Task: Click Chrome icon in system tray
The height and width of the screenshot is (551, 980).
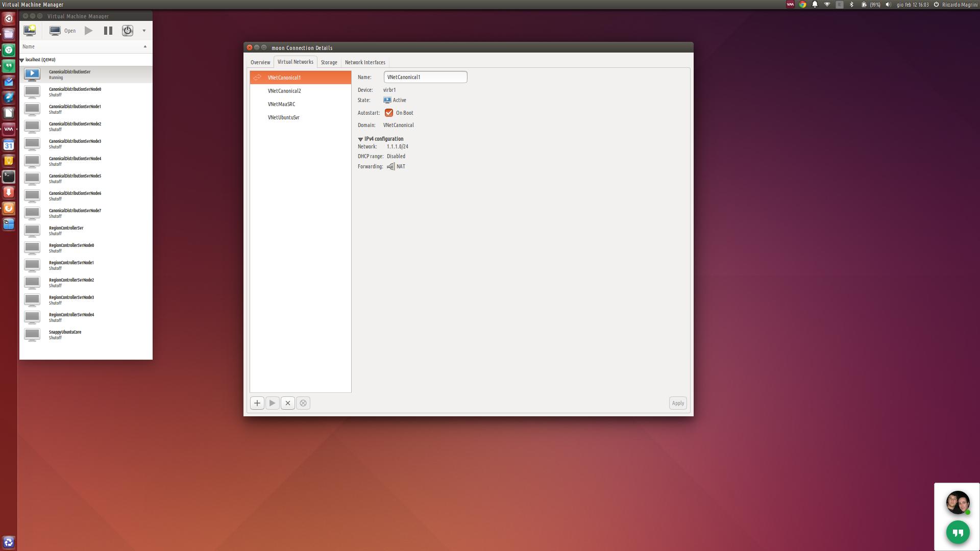Action: 802,5
